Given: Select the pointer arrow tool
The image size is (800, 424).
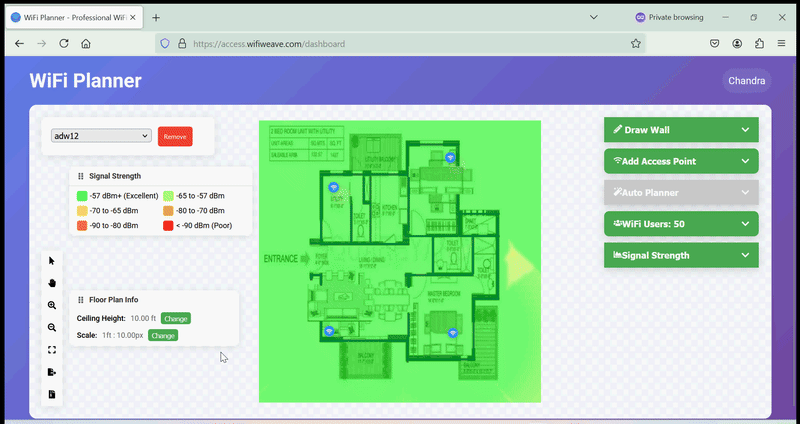Looking at the screenshot, I should pyautogui.click(x=52, y=261).
